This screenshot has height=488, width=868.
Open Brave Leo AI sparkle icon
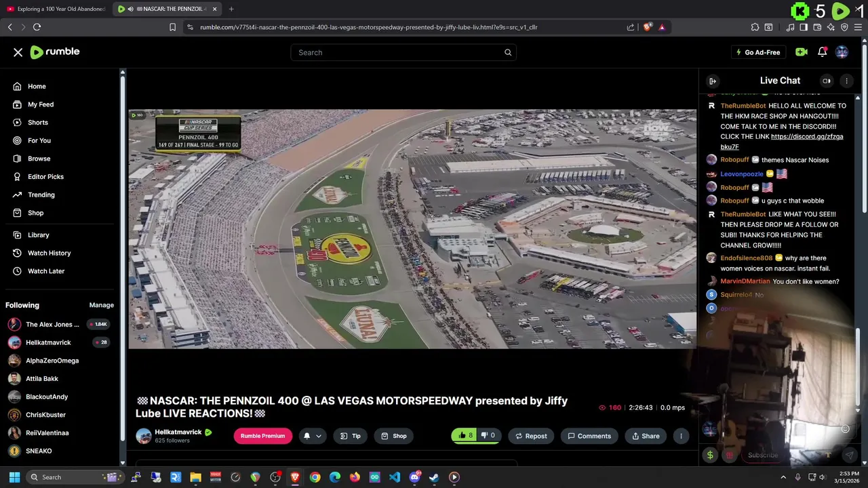click(831, 27)
